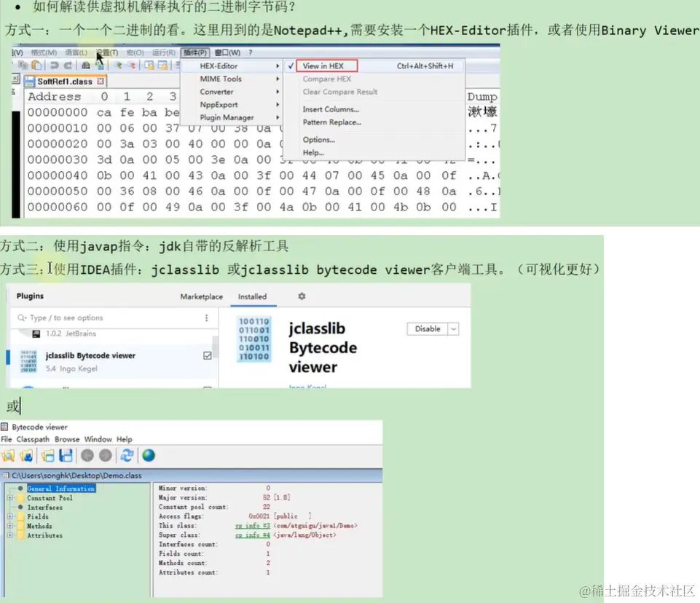
Task: Open the 运行(R) Run menu
Action: (x=163, y=52)
